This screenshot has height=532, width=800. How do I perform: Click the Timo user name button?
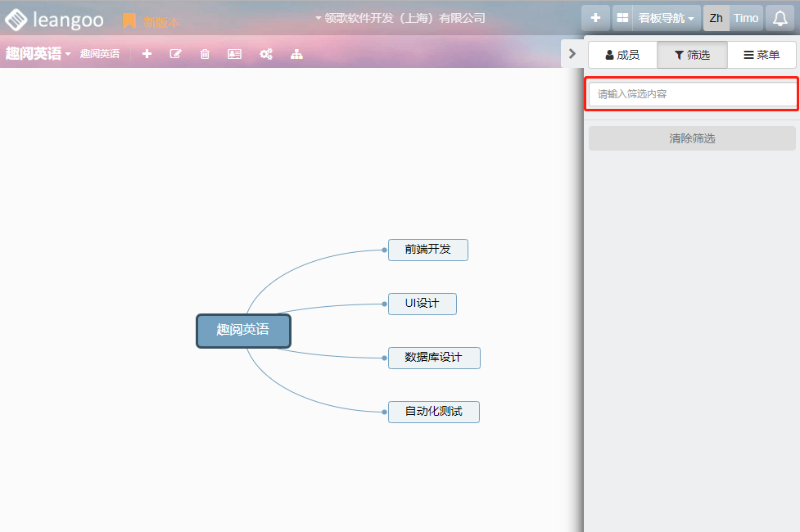point(746,18)
